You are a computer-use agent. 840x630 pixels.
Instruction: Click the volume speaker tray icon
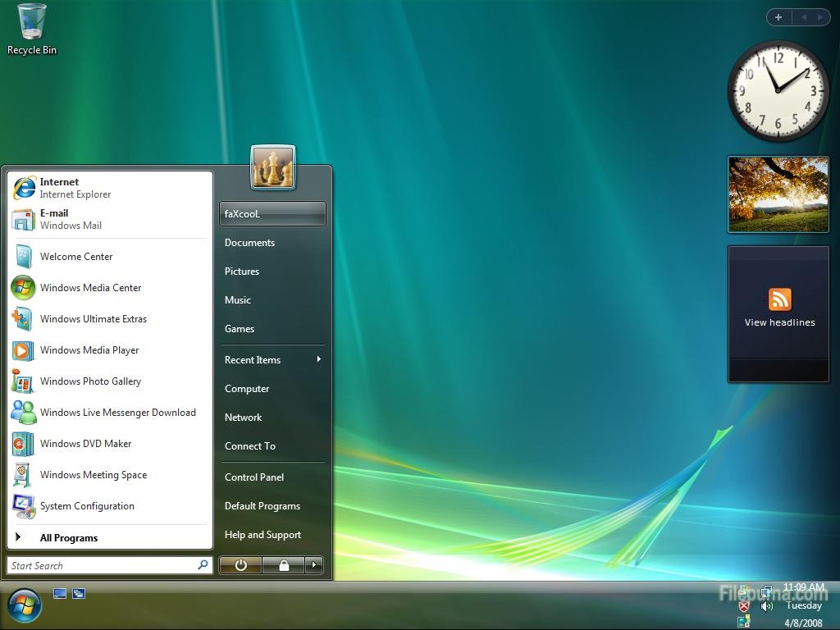[767, 606]
